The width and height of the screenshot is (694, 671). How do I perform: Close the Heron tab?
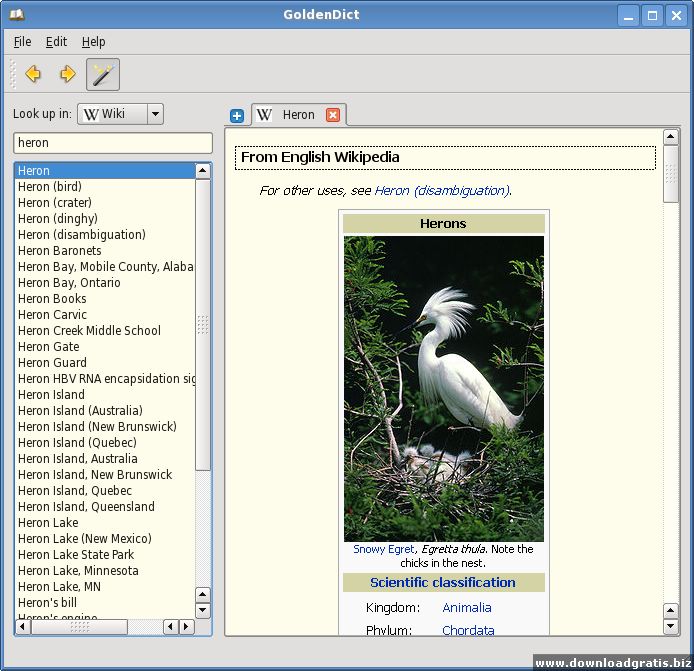tap(333, 115)
